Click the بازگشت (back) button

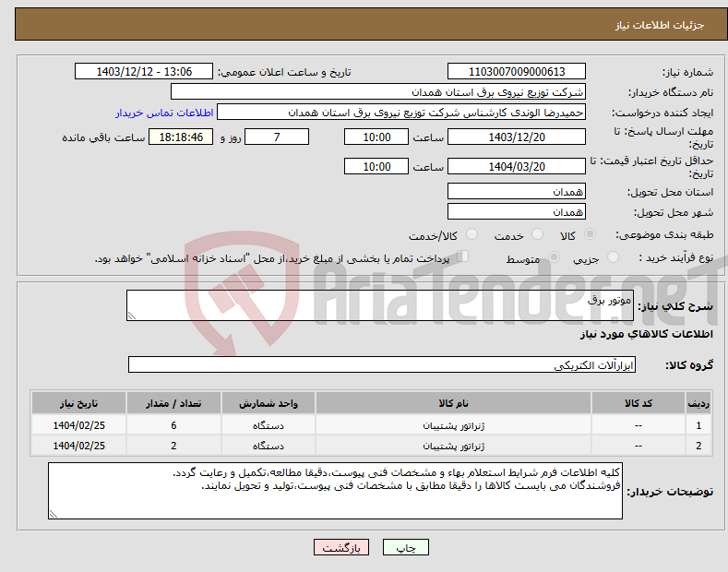(x=341, y=547)
